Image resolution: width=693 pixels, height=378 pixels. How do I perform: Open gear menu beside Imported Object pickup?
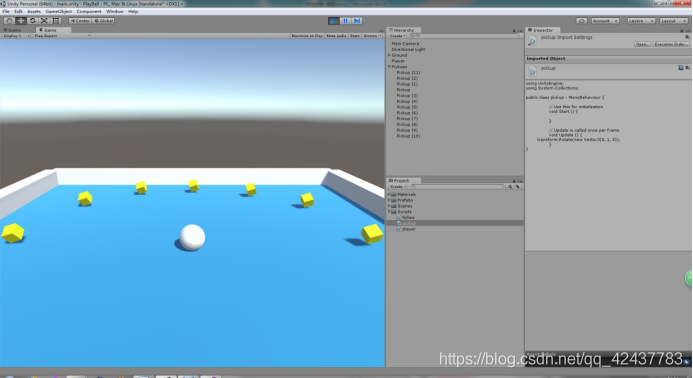pos(687,68)
